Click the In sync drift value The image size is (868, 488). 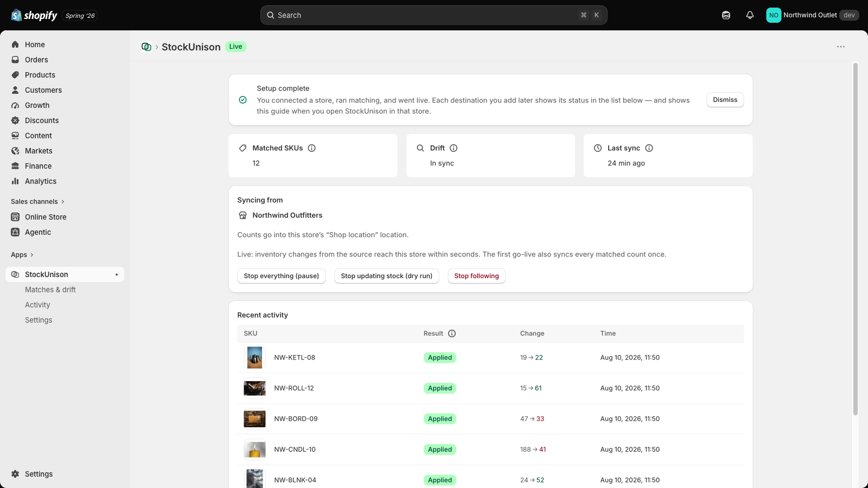pos(442,163)
